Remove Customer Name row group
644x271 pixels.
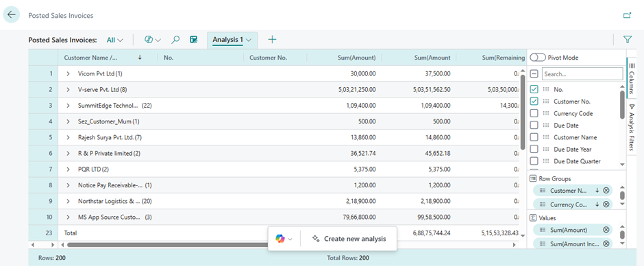pyautogui.click(x=606, y=191)
